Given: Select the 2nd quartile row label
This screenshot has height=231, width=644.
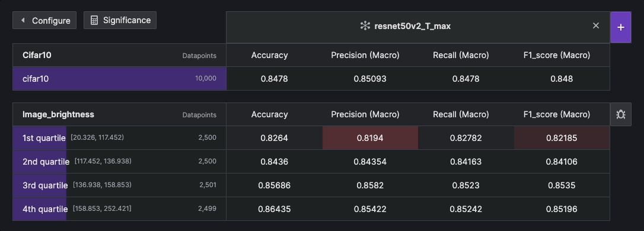Looking at the screenshot, I should 46,162.
